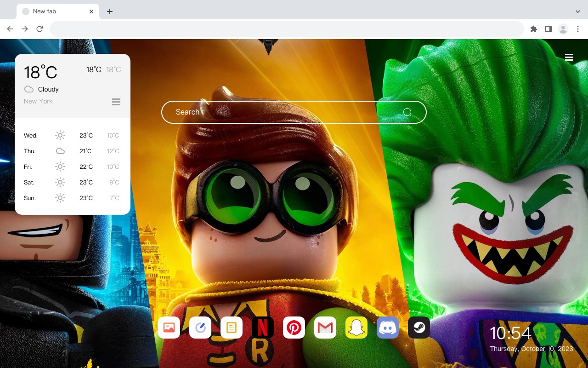Screen dimensions: 588x368
Task: Open a new tab with plus button
Action: point(109,11)
